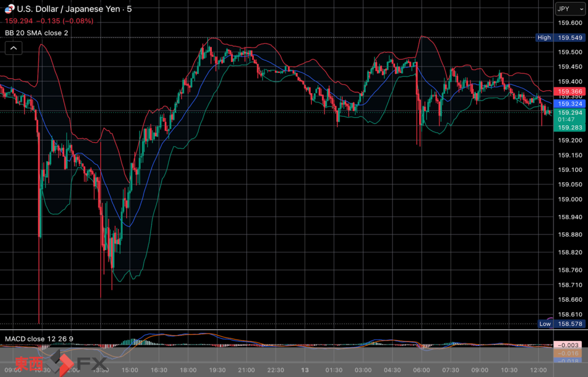The width and height of the screenshot is (588, 377).
Task: Open MACD close 12 26 9 indicator legend
Action: (39, 338)
